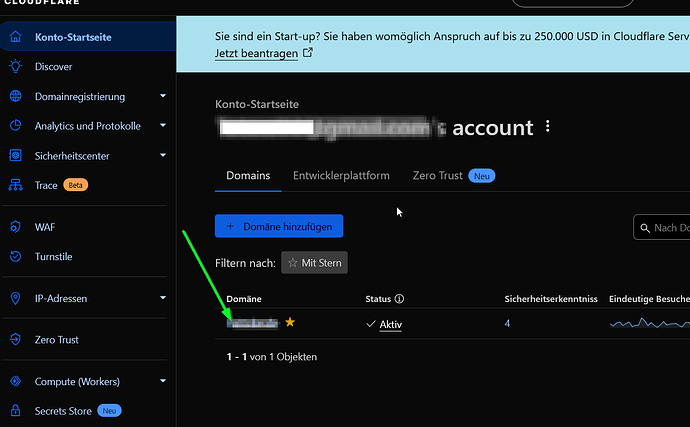Open Konto-Startseite home icon
The image size is (690, 427).
(15, 37)
